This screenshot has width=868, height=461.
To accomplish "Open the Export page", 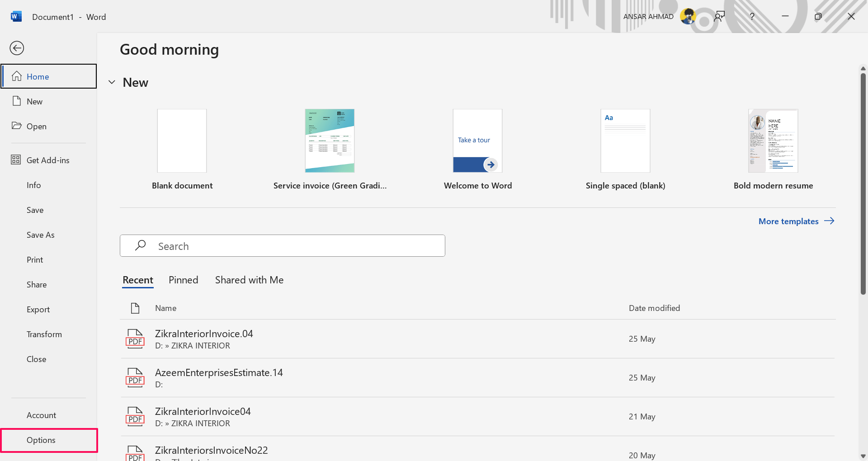I will tap(38, 309).
